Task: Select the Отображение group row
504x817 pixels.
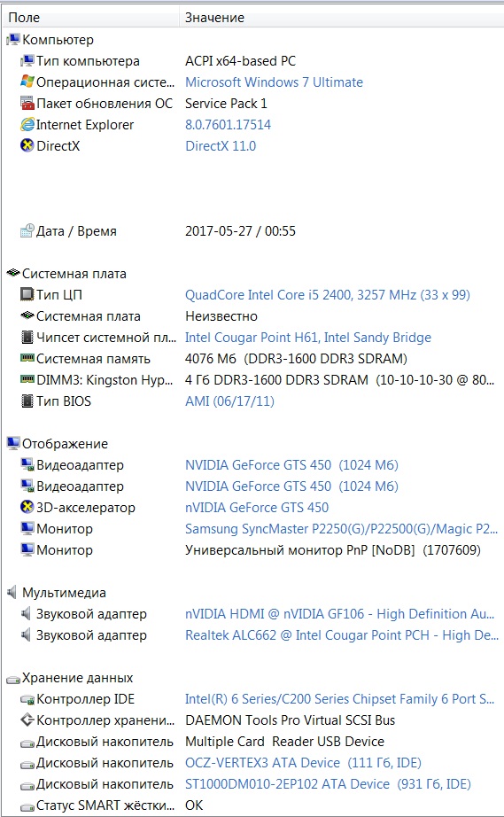Action: pos(252,443)
